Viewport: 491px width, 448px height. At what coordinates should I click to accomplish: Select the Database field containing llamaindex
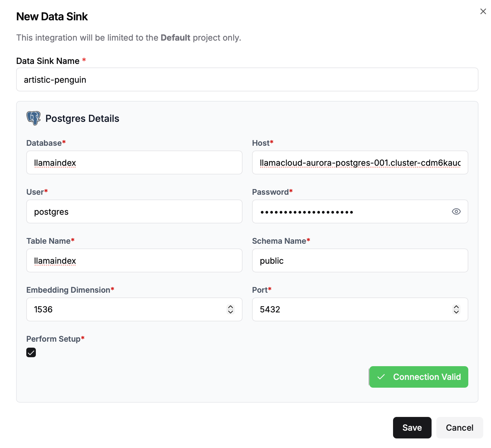[134, 162]
